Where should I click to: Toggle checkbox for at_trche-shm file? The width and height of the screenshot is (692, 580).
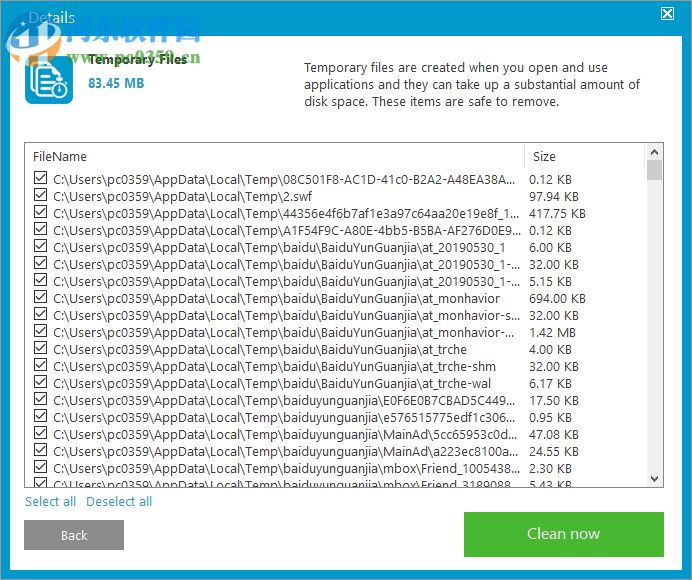[x=40, y=365]
